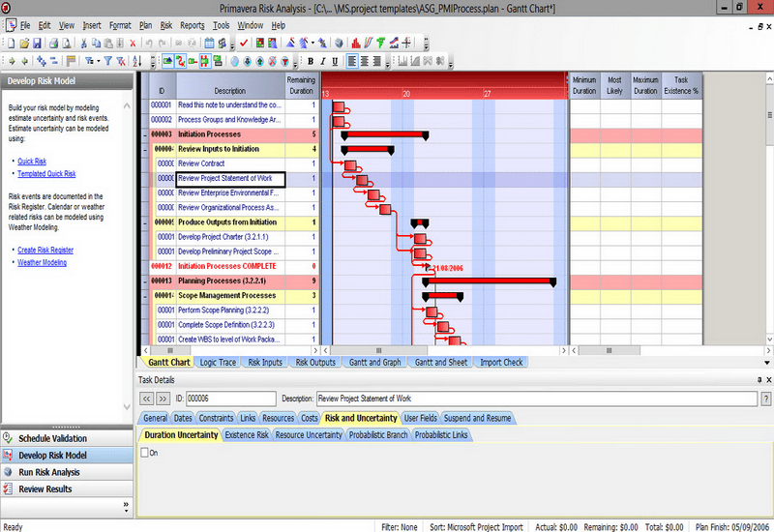Click the Copy icon
Screen dimensions: 774x532
96,44
